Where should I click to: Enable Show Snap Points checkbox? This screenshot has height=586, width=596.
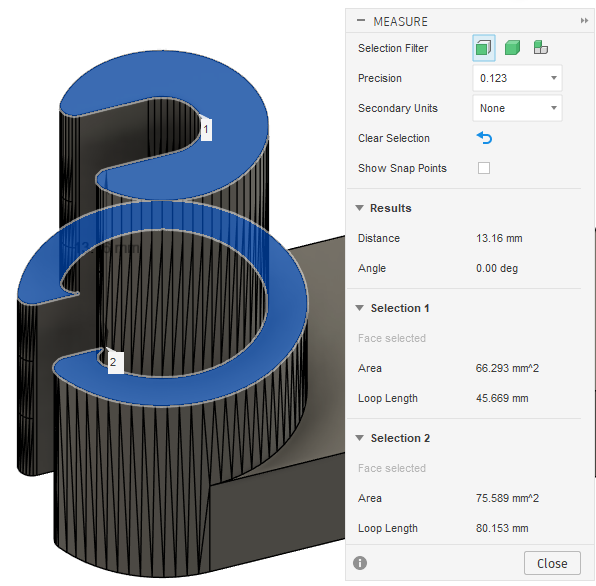[x=484, y=168]
